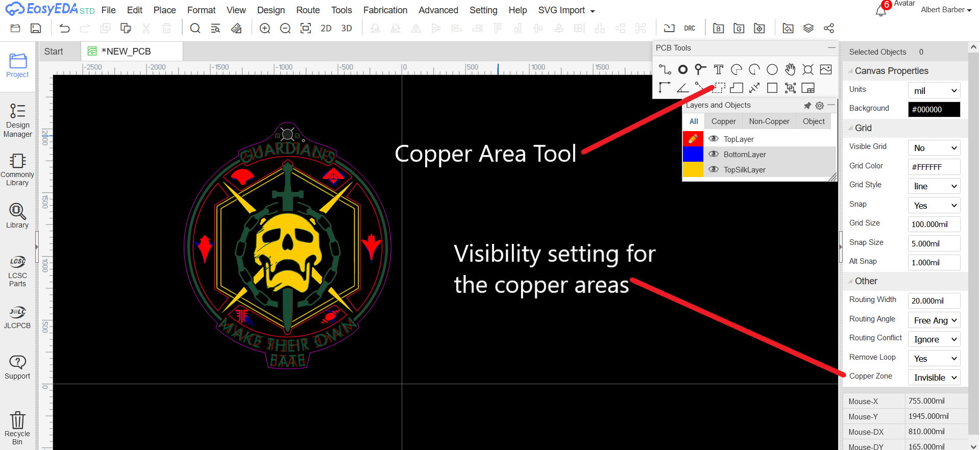Screen dimensions: 980x450
Task: Open the Remove Loop dropdown
Action: [934, 359]
